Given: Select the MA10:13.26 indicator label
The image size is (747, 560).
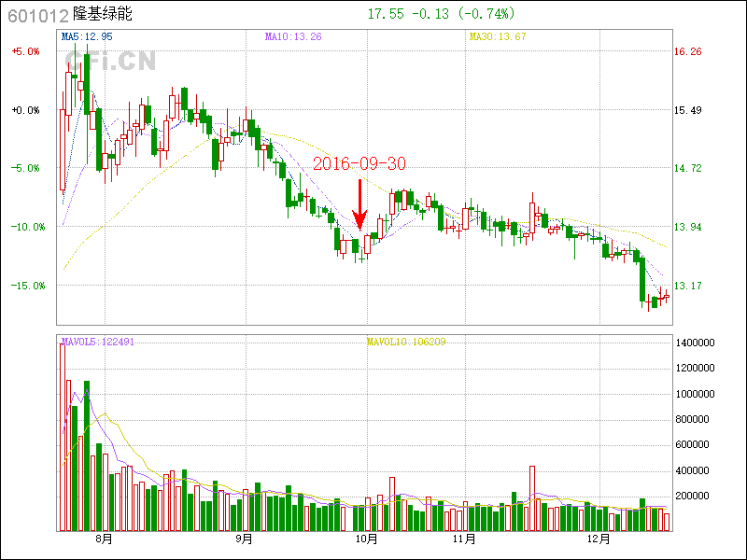Looking at the screenshot, I should [x=291, y=36].
